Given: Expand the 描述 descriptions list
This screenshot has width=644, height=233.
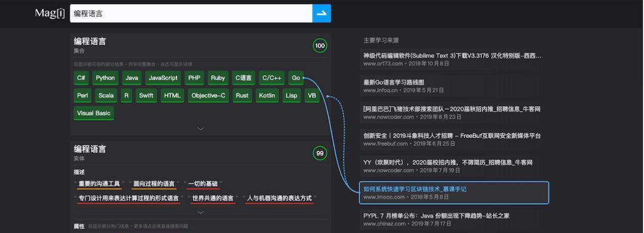Looking at the screenshot, I should point(200,212).
